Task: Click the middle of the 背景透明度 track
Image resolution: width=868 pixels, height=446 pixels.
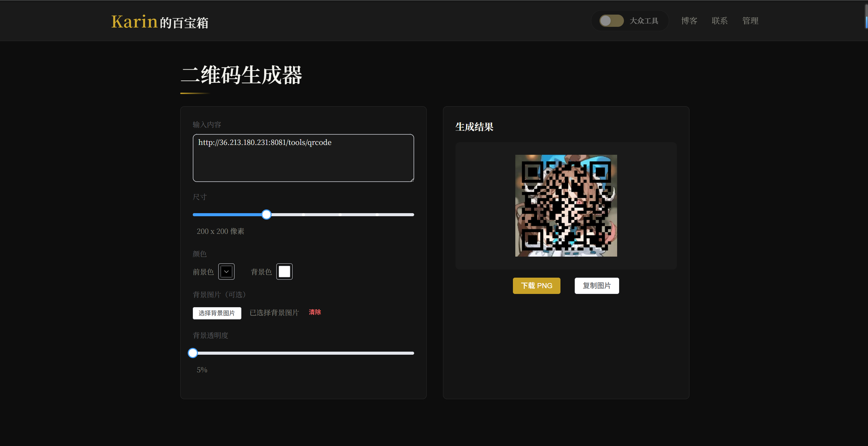Action: click(303, 353)
